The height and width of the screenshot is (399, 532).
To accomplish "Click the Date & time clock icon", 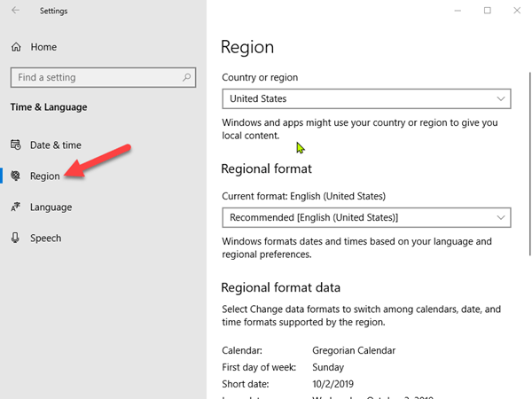I will pyautogui.click(x=15, y=145).
